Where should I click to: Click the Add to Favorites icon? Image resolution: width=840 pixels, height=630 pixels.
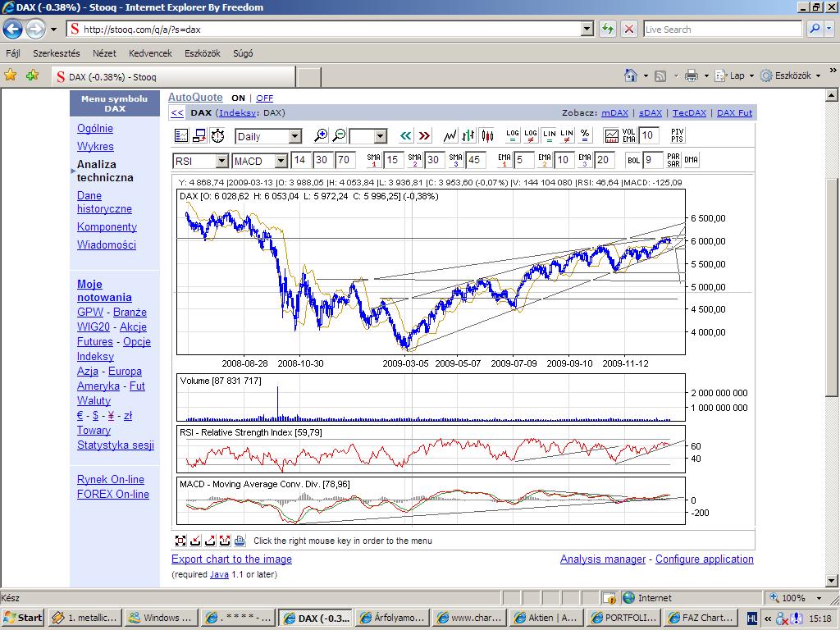[x=33, y=75]
